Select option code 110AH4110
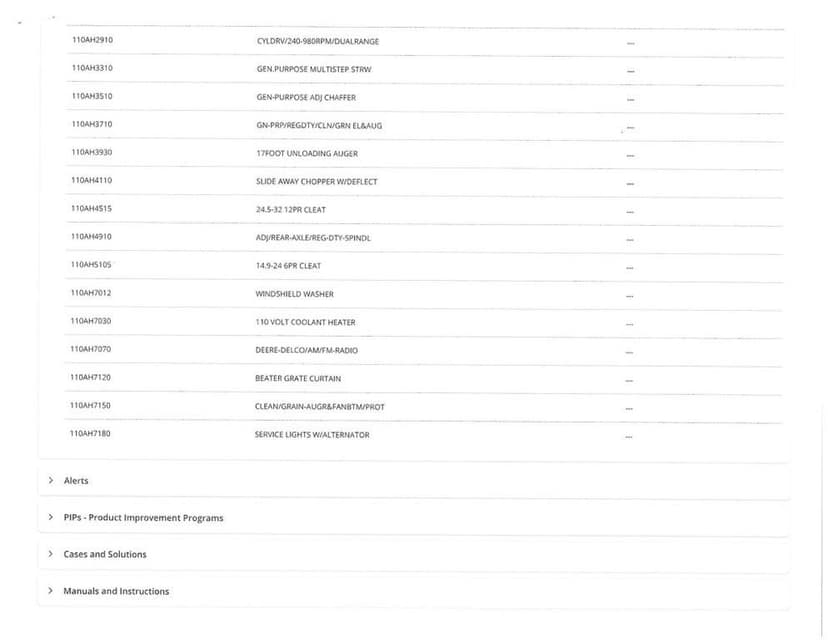Screen dimensions: 828x640 92,180
